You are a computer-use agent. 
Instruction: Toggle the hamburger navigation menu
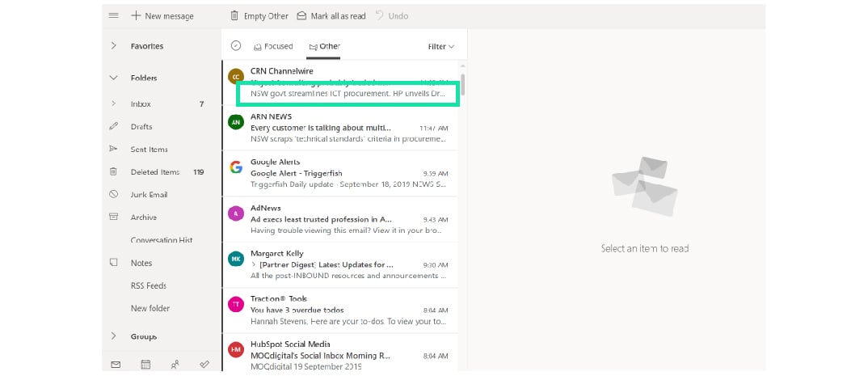click(113, 15)
